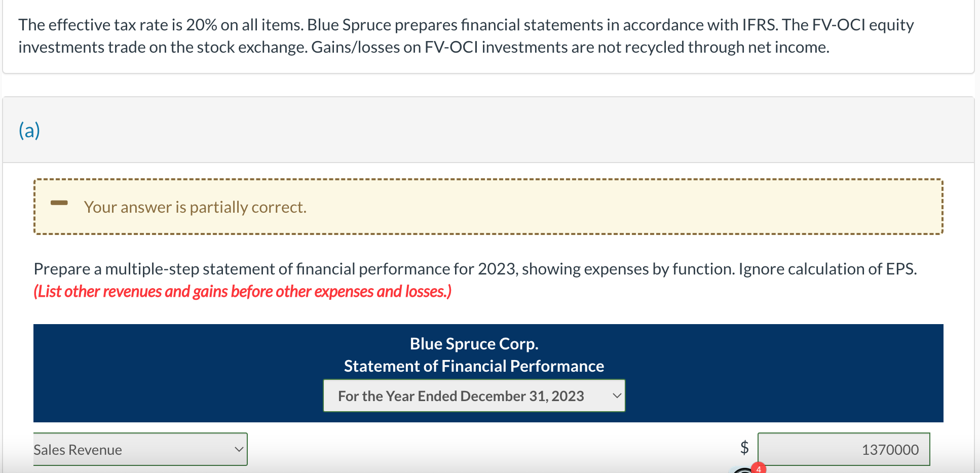Click the red notification badge showing 4
980x473 pixels.
(x=759, y=469)
